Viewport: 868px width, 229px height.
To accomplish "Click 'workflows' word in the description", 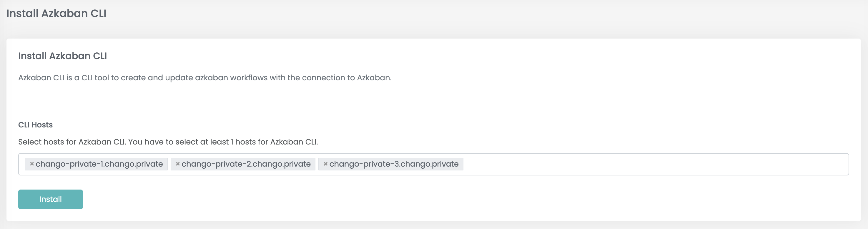I will [249, 78].
